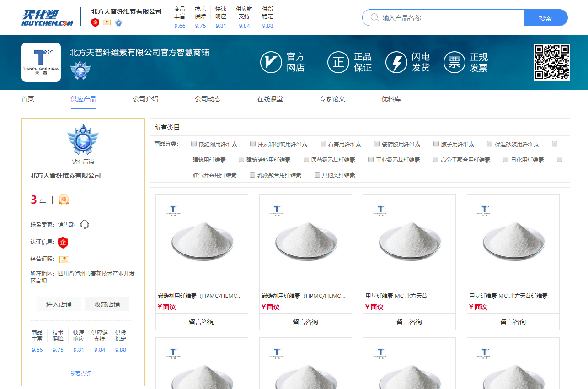This screenshot has height=389, width=588.
Task: Click the diamond medal badge in blue banner
Action: click(80, 70)
